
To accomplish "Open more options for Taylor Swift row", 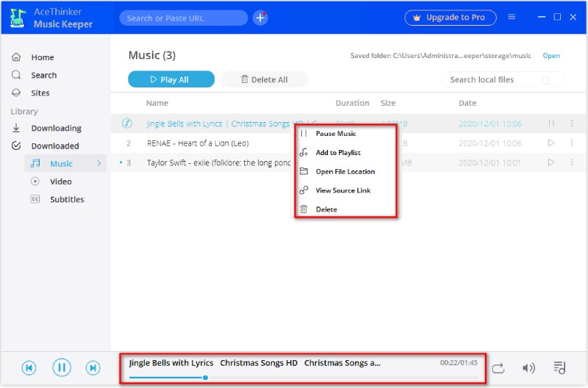I will (572, 162).
